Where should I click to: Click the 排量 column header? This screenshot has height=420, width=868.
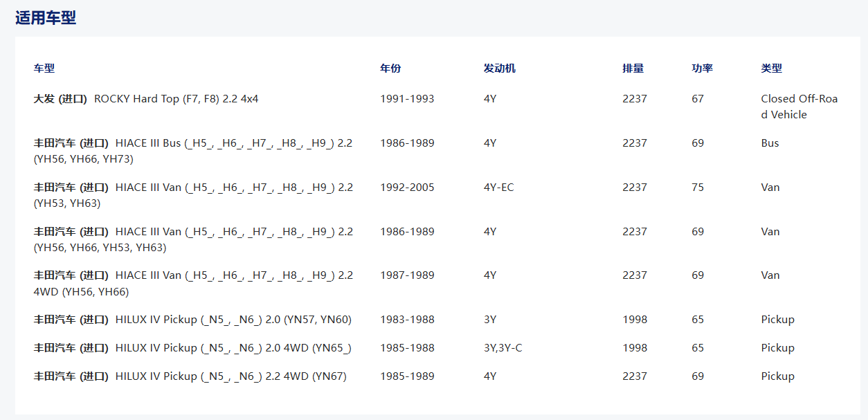point(633,69)
